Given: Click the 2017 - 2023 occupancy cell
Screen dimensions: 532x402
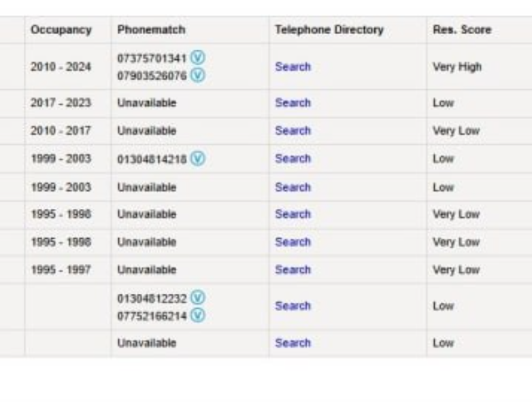Looking at the screenshot, I should click(61, 103).
